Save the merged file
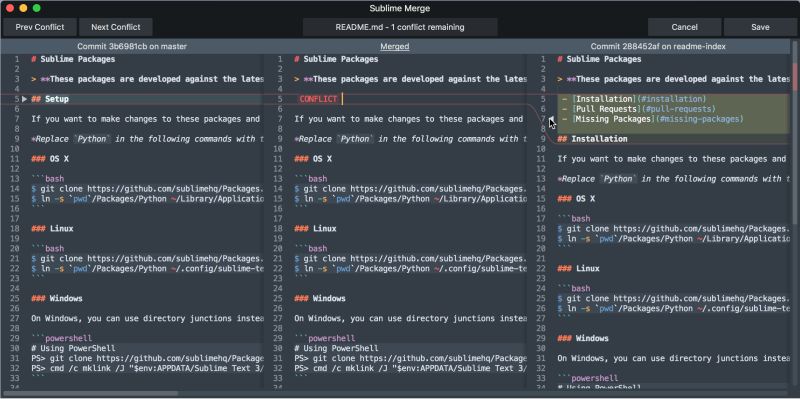 760,27
